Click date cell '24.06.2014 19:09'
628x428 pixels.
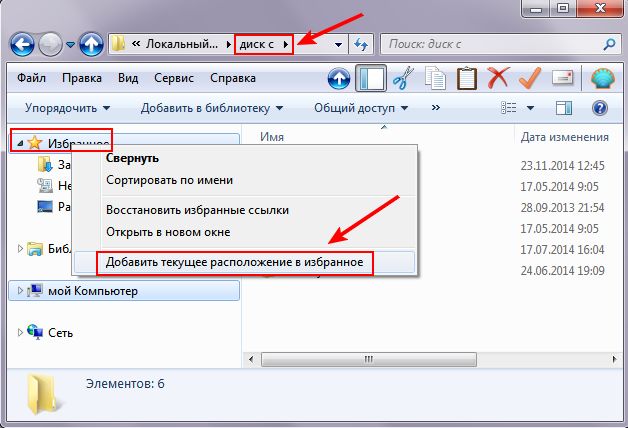[x=562, y=270]
